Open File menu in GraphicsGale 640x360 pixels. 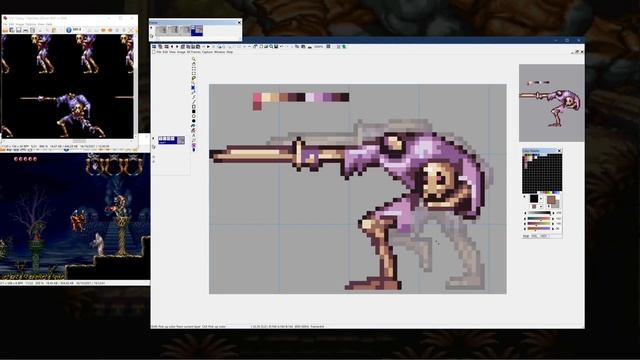[x=159, y=52]
